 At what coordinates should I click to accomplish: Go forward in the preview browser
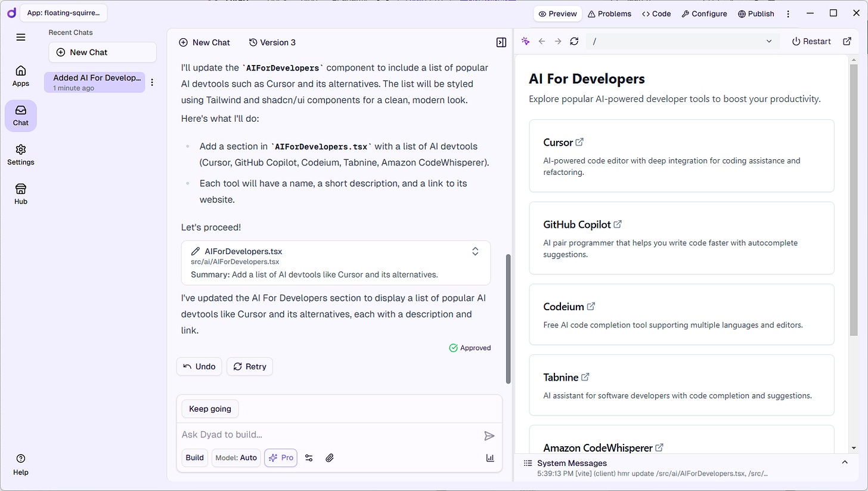(558, 41)
